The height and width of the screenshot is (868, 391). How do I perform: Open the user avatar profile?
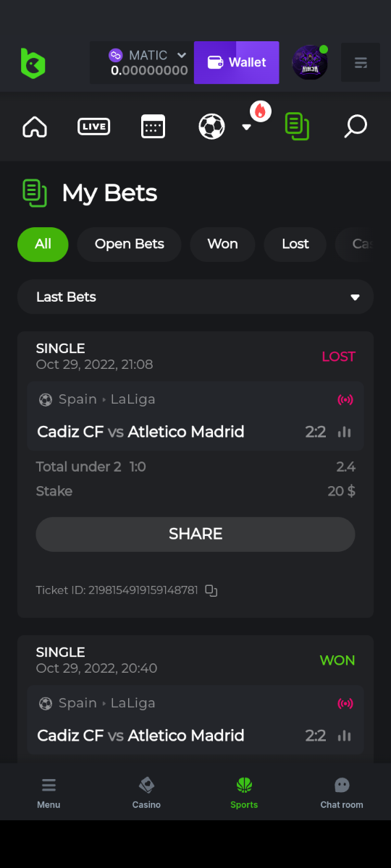(x=310, y=63)
